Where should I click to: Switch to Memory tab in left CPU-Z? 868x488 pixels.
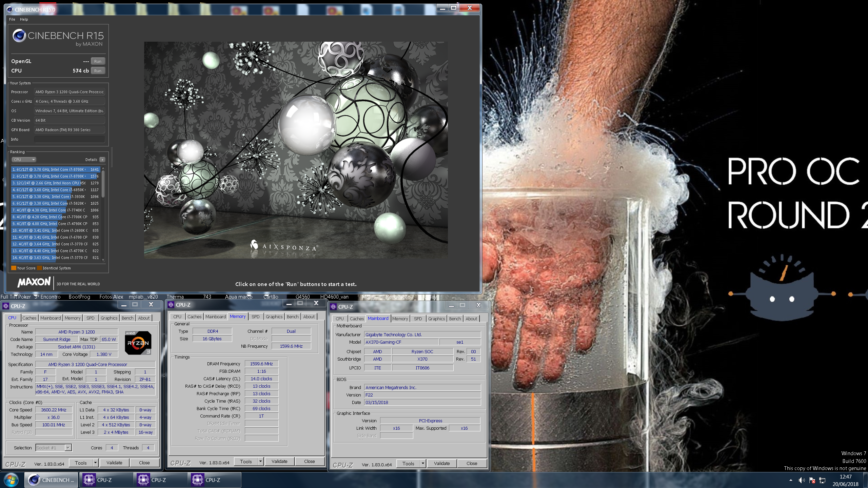click(73, 318)
